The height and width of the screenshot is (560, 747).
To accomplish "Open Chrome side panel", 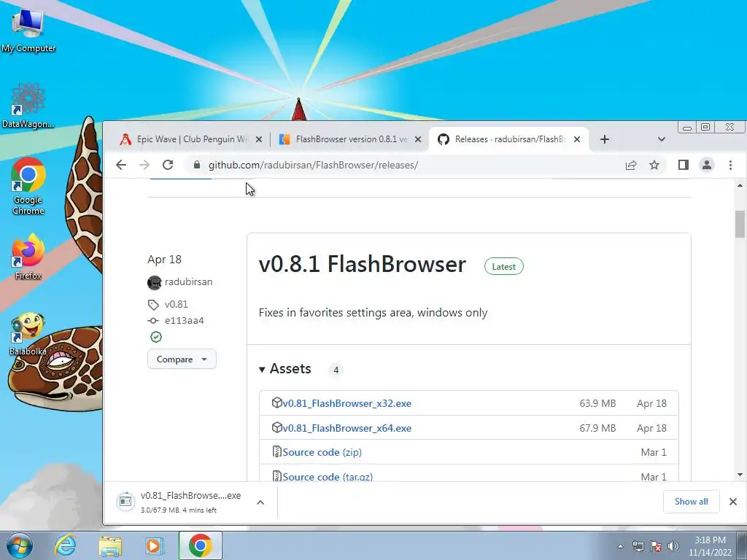I will 683,165.
